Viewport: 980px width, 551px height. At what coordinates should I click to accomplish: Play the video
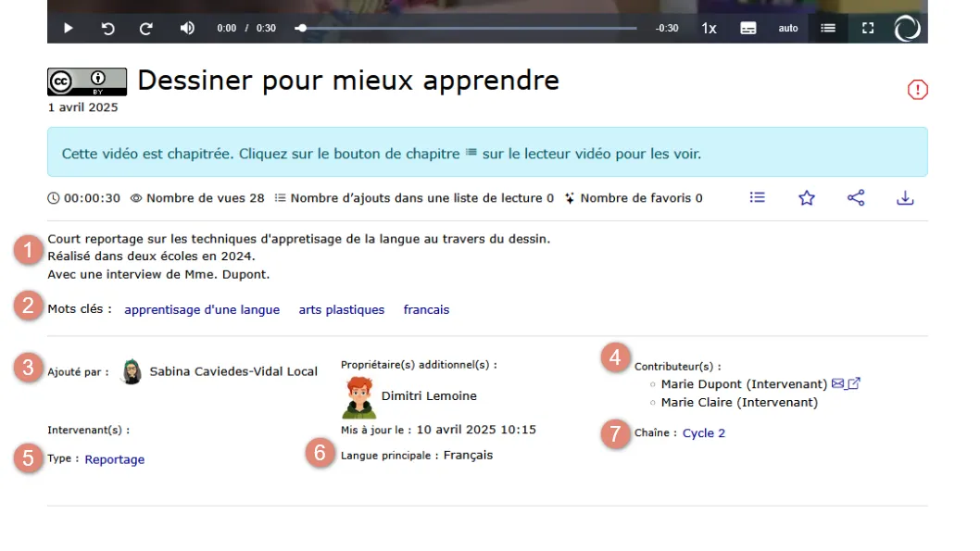pyautogui.click(x=69, y=28)
